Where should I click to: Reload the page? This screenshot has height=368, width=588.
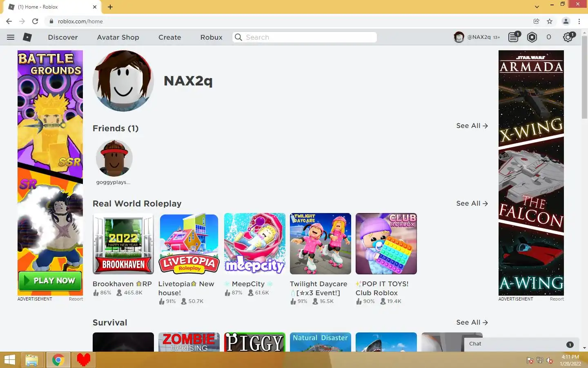35,21
